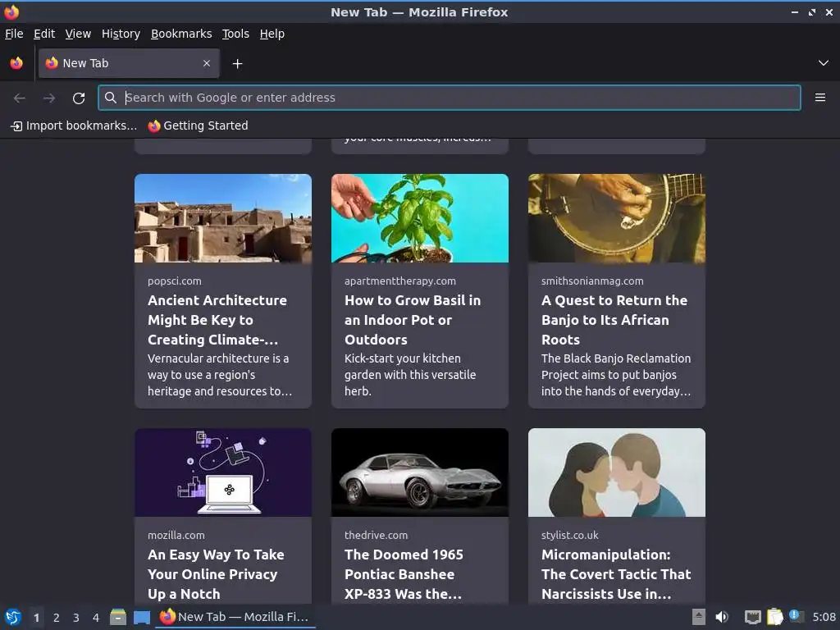Open the laptop privacy illustration thumbnail

click(223, 472)
